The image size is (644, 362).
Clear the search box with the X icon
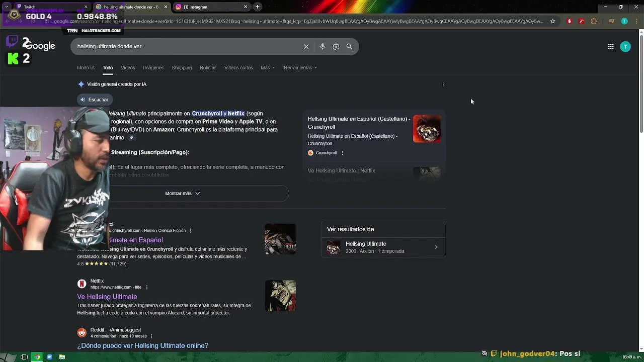(306, 46)
